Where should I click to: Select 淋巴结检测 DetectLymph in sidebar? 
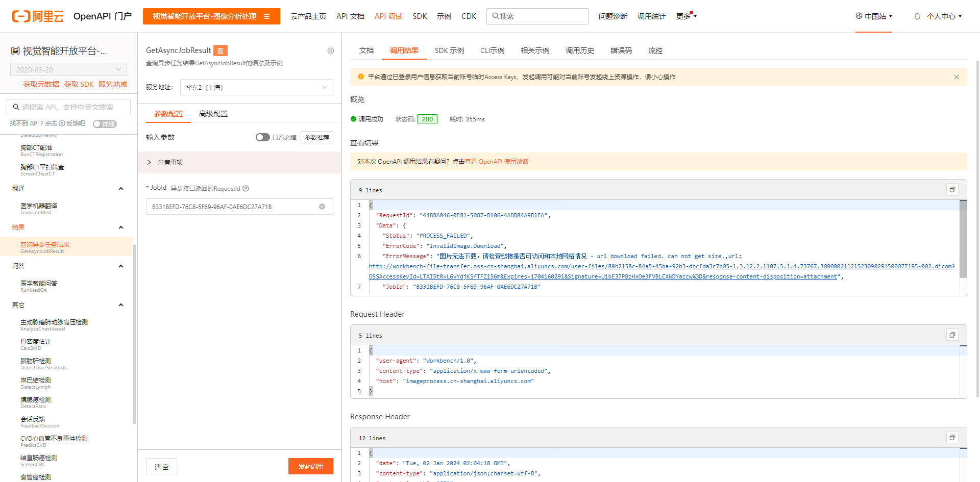point(36,383)
